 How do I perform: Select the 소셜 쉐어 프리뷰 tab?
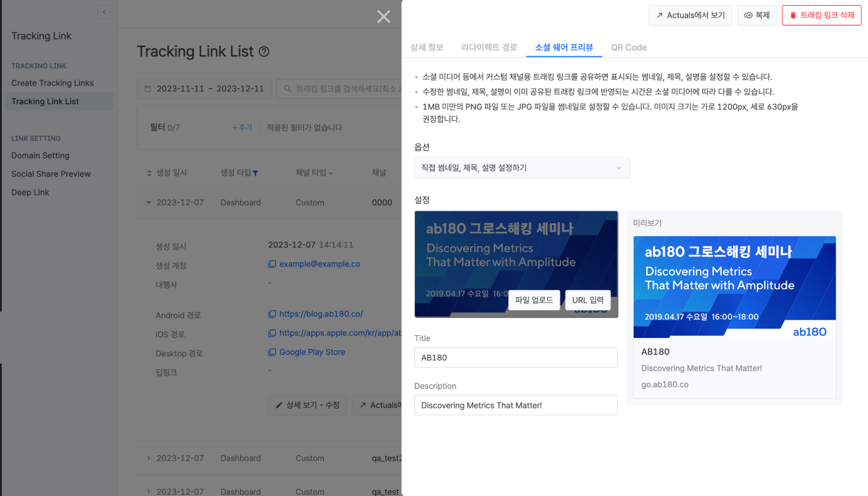point(564,47)
